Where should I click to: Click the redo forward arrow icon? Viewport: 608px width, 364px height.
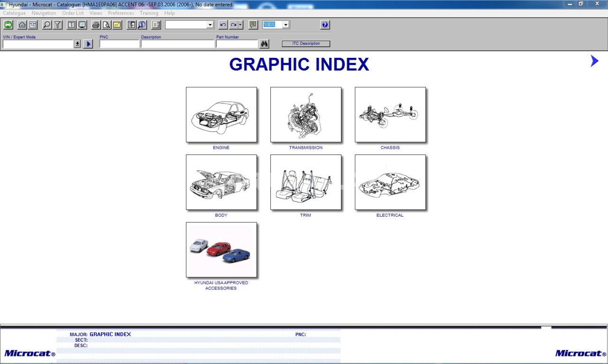coord(233,25)
